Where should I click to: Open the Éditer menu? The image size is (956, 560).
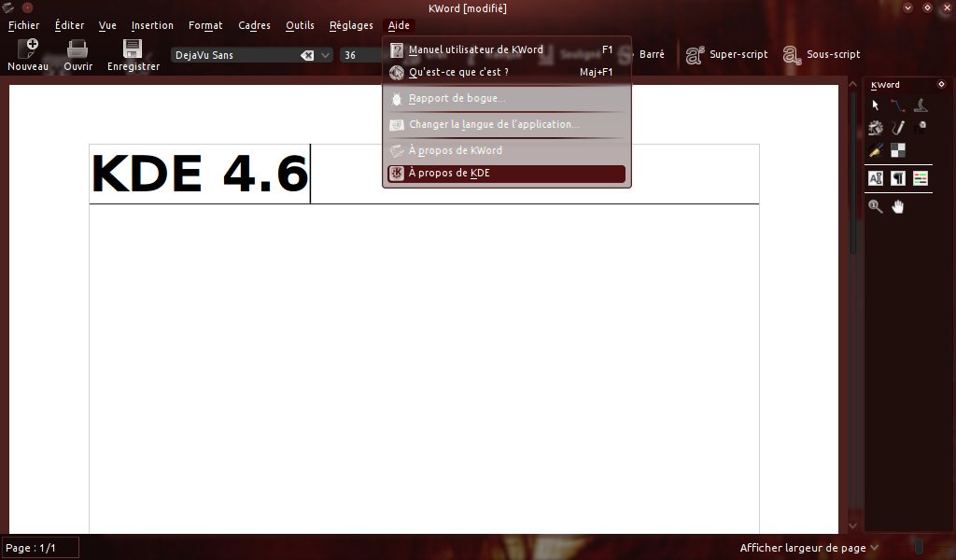pos(69,25)
